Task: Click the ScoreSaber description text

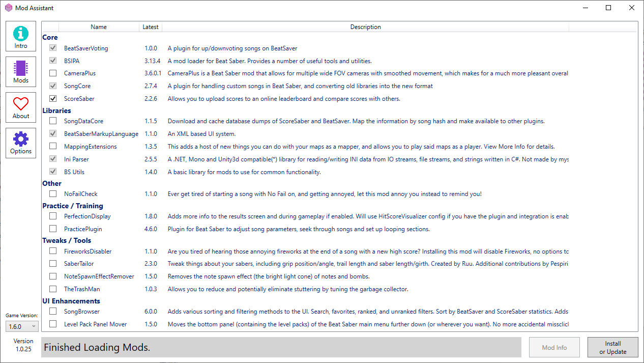Action: 284,99
